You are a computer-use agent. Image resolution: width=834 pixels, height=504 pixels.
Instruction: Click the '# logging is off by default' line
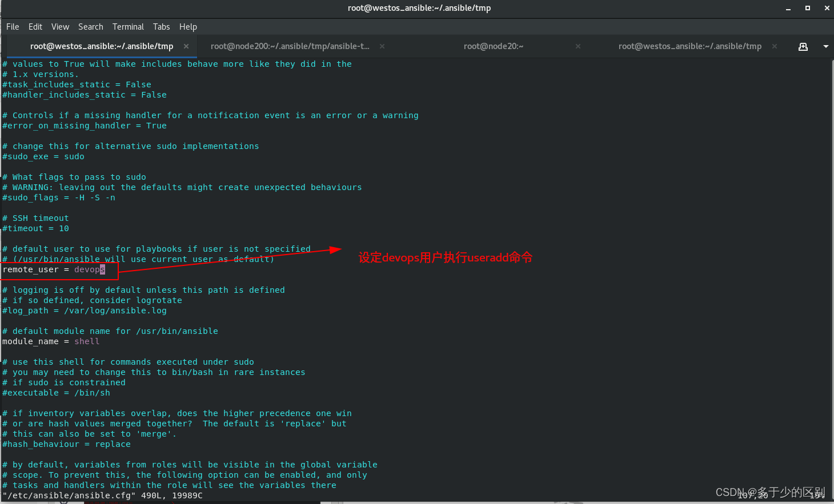143,290
